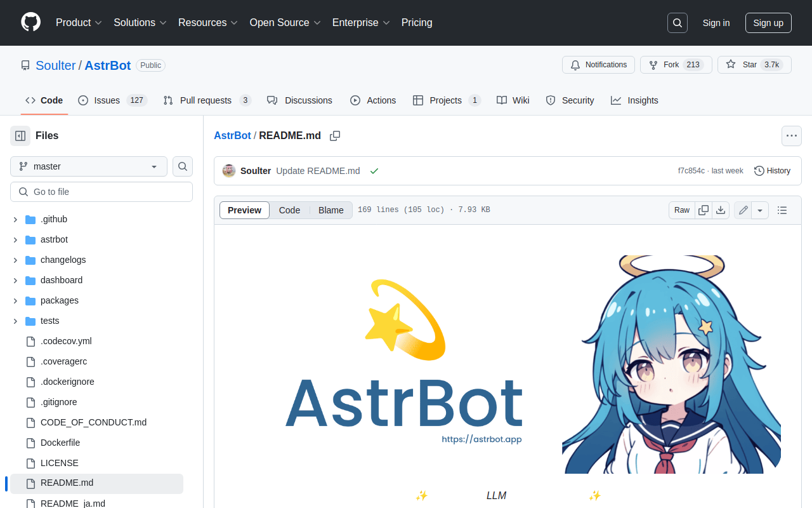Click the green commit status checkmark

pos(374,171)
